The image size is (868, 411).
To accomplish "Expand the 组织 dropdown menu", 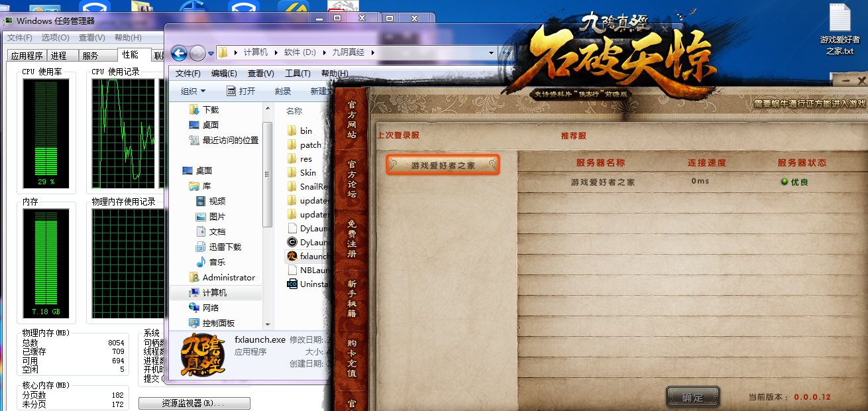I will coord(193,91).
